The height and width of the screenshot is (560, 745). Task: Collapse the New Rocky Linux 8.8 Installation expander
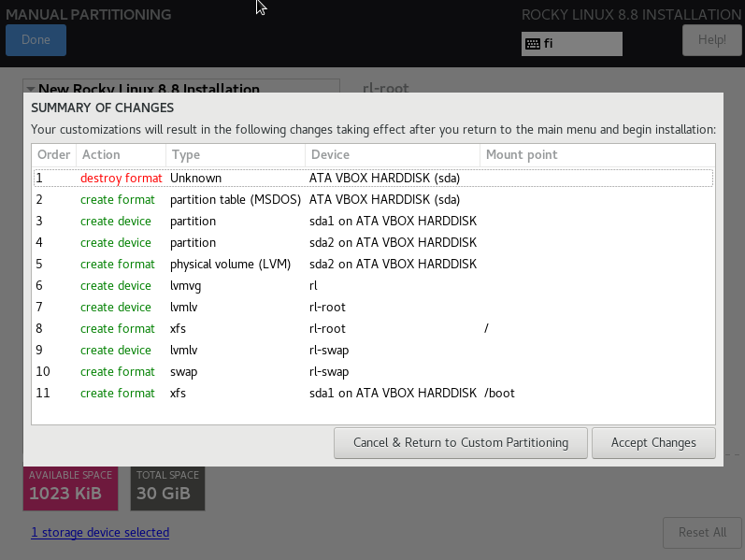[31, 90]
